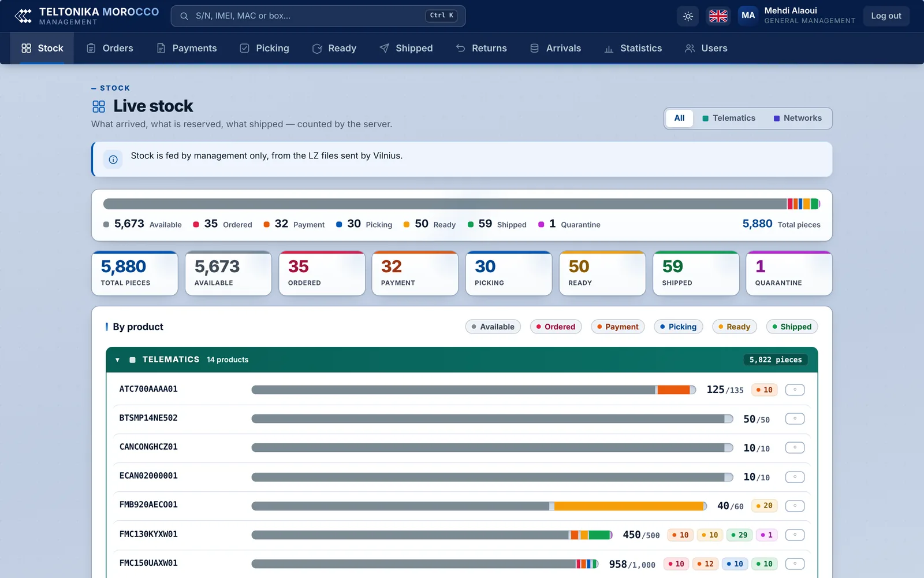Screen dimensions: 924x578
Task: Click the overall stock distribution bar
Action: [461, 204]
